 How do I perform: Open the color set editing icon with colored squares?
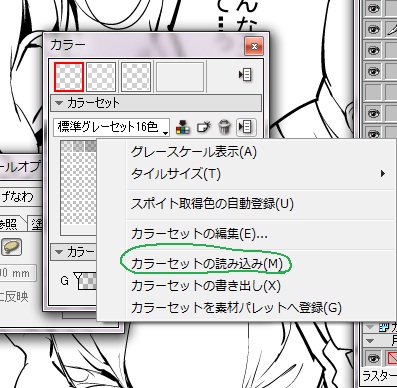click(183, 127)
